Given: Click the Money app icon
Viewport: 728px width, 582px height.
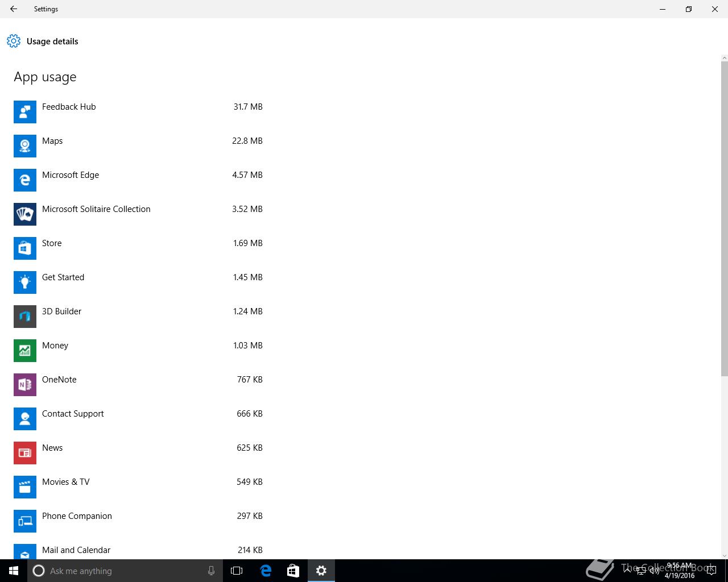Looking at the screenshot, I should tap(25, 351).
